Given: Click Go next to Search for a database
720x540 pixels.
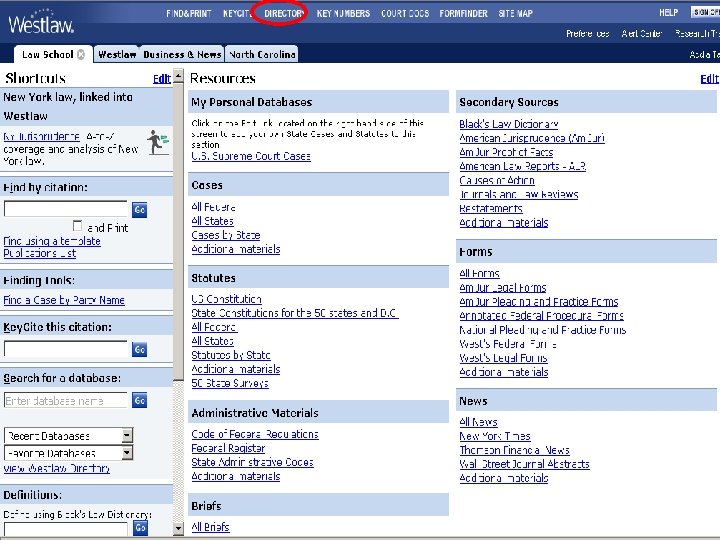Looking at the screenshot, I should 139,400.
